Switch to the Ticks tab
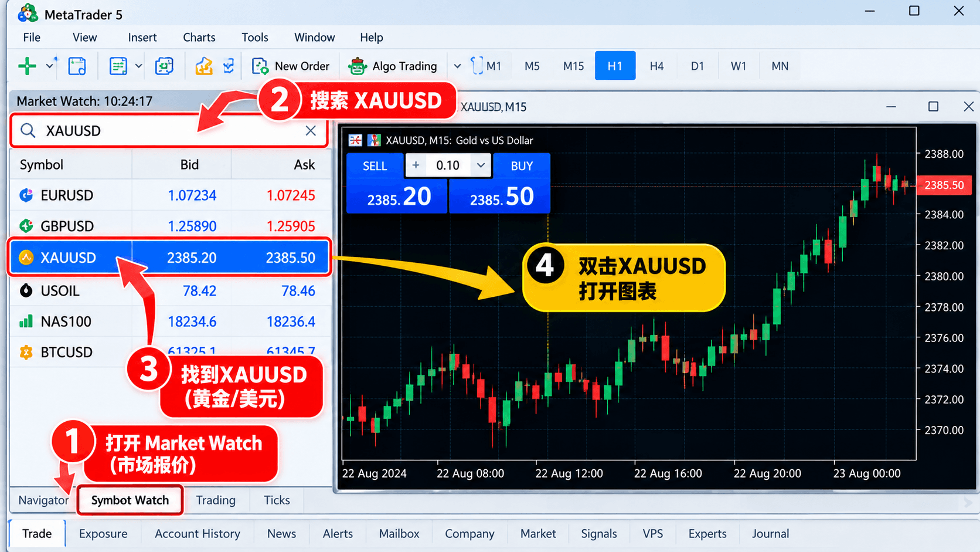The image size is (980, 552). (x=277, y=500)
